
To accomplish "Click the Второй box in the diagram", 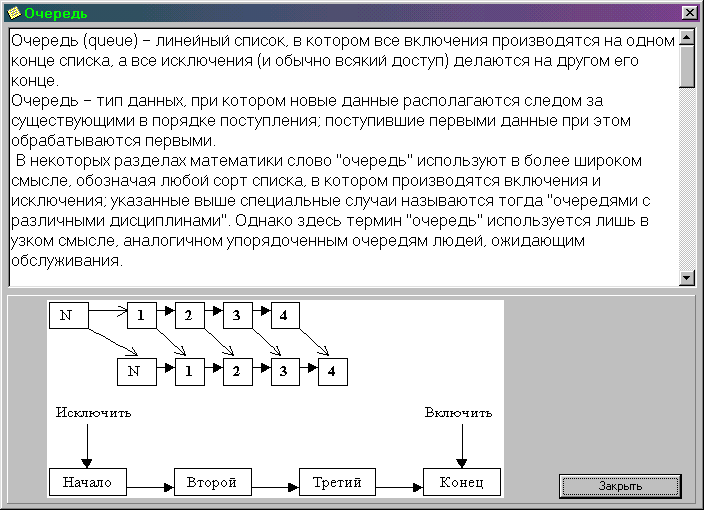I will tap(213, 482).
